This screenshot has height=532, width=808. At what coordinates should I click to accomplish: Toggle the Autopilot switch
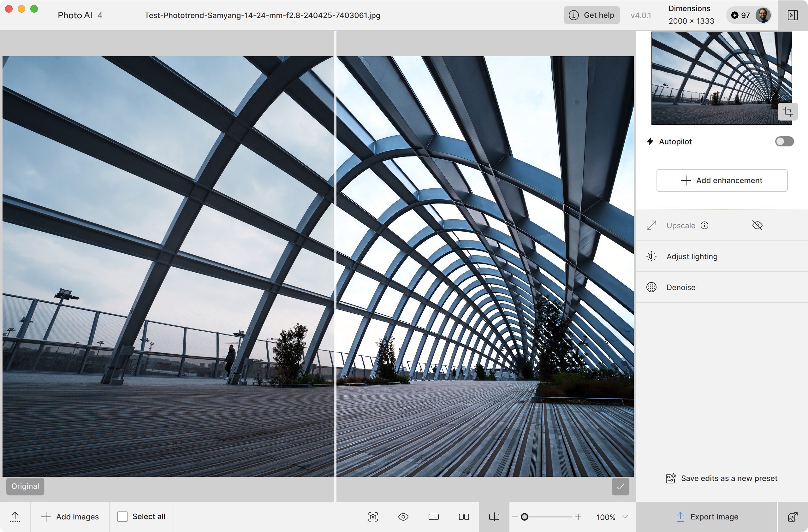(x=784, y=142)
